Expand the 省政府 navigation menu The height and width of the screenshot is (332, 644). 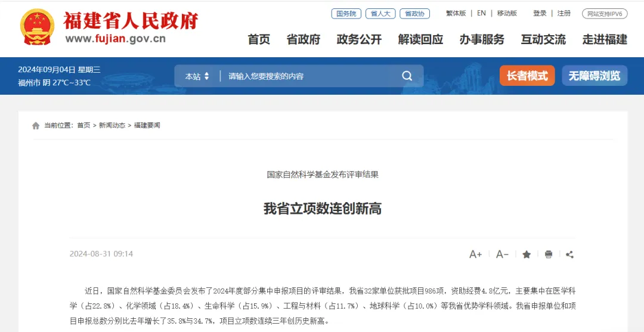point(303,39)
